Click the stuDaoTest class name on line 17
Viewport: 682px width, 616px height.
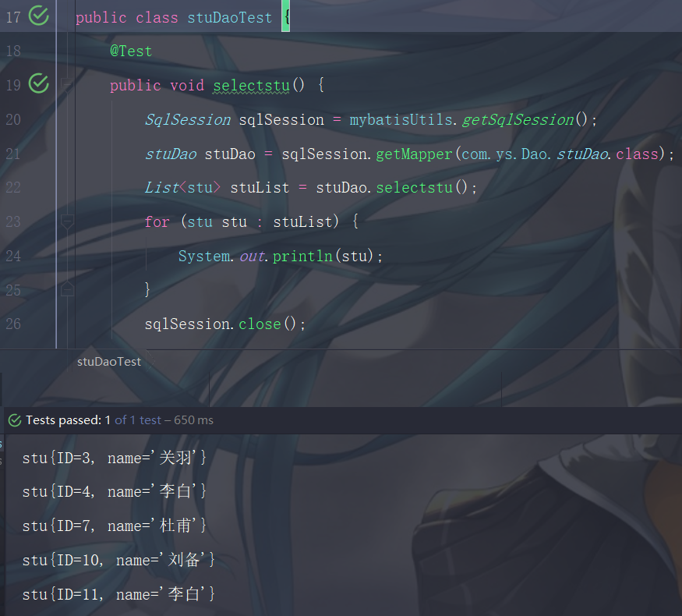tap(230, 18)
